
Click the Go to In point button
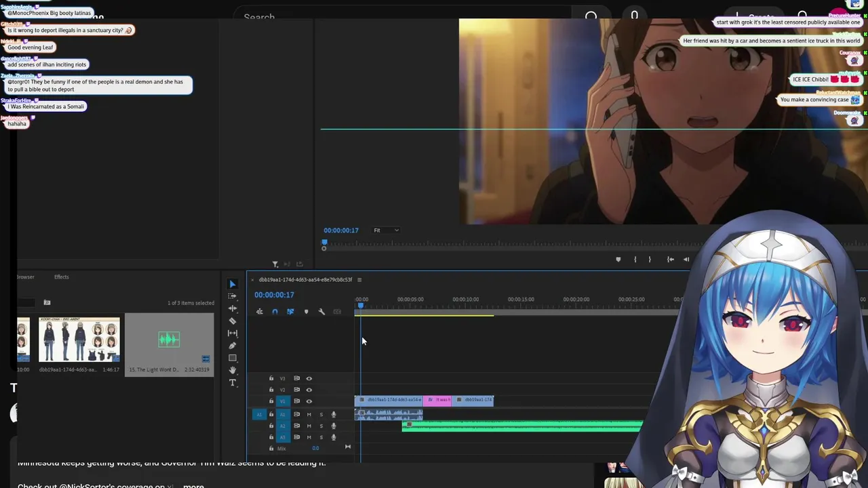pos(670,259)
